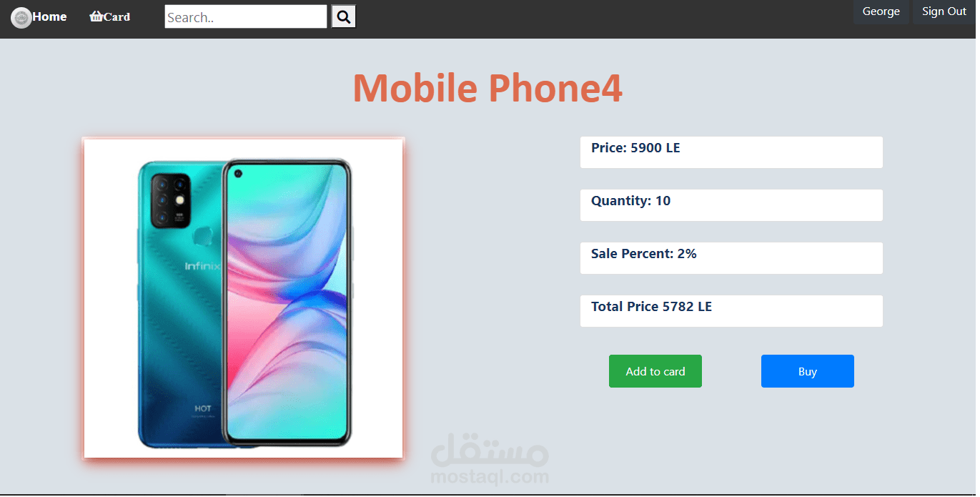Open the Home link in navbar
This screenshot has width=980, height=497.
(49, 17)
